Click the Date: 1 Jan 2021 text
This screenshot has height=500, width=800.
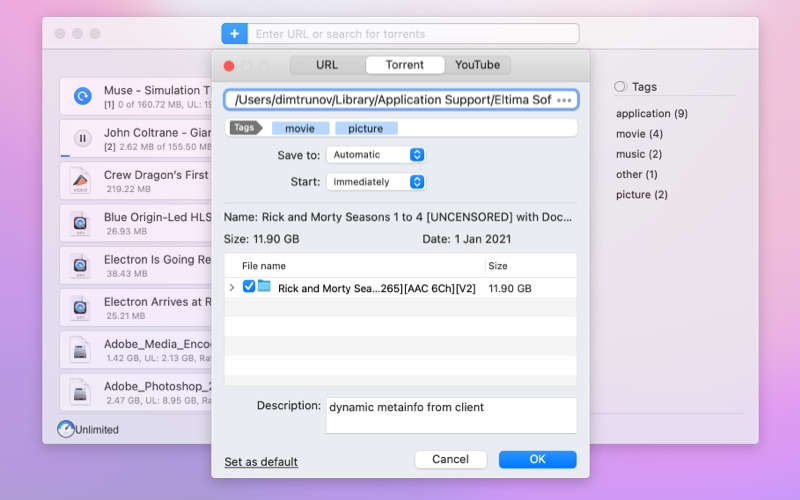click(466, 239)
